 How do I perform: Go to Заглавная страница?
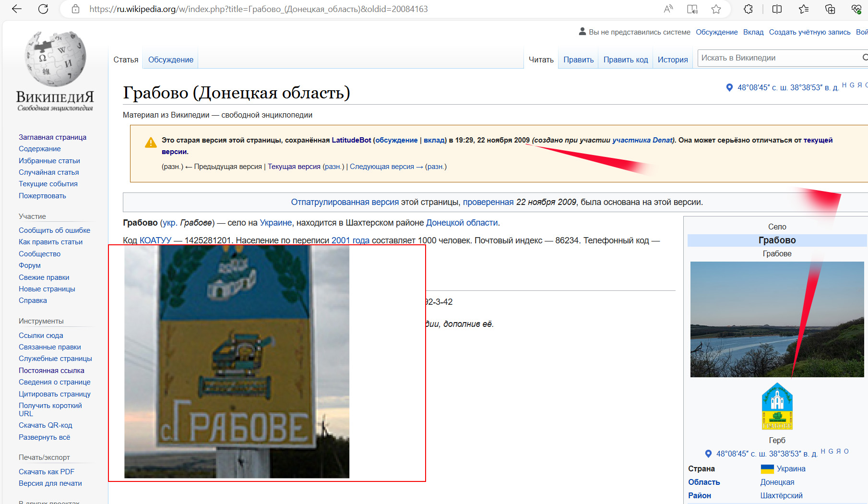(52, 137)
